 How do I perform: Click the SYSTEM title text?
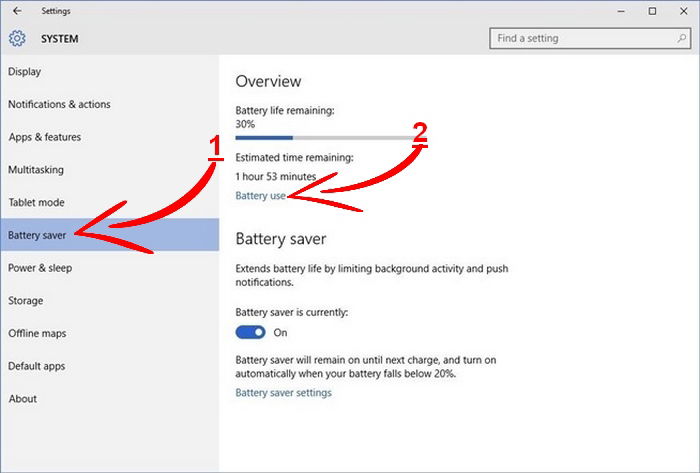coord(59,39)
